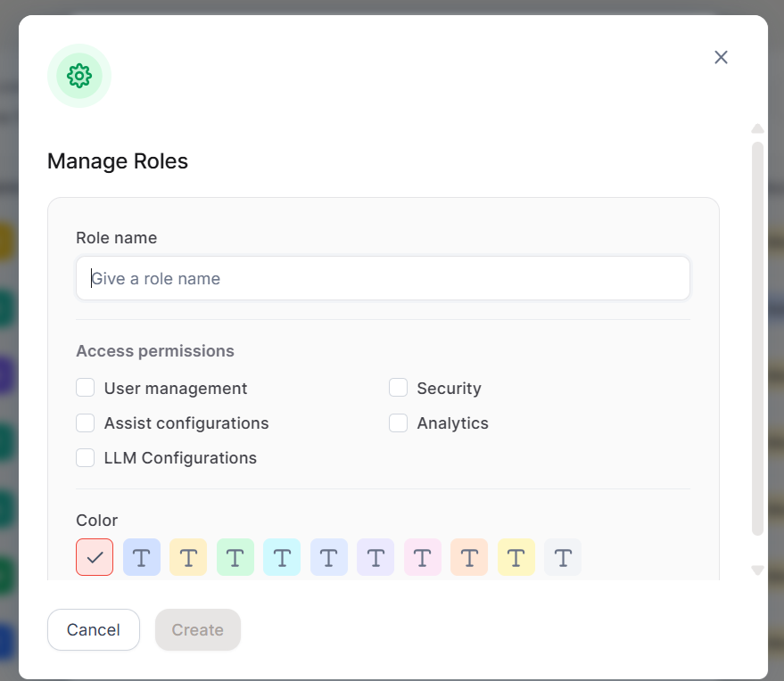Choose the gray color swatch
The height and width of the screenshot is (681, 784).
563,556
